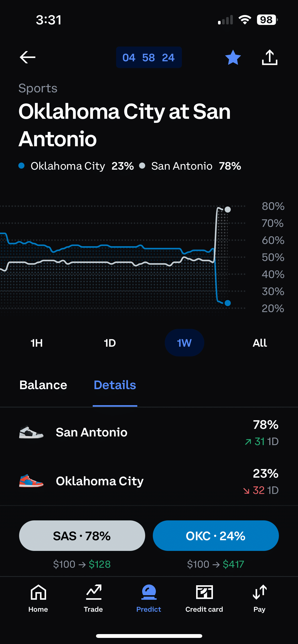Screen dimensions: 298x644
Task: Tap the gray San Antonio chart endpoint
Action: coord(228,210)
